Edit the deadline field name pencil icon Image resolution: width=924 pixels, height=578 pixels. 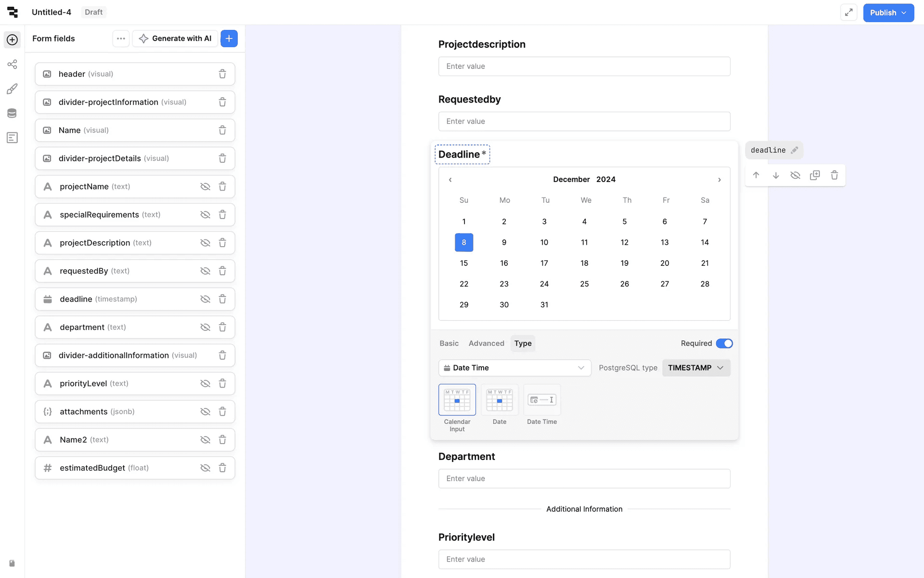(795, 150)
